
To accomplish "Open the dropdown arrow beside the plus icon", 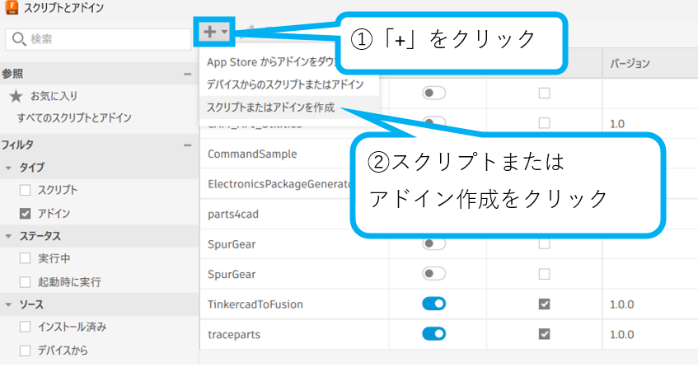I will coord(224,32).
